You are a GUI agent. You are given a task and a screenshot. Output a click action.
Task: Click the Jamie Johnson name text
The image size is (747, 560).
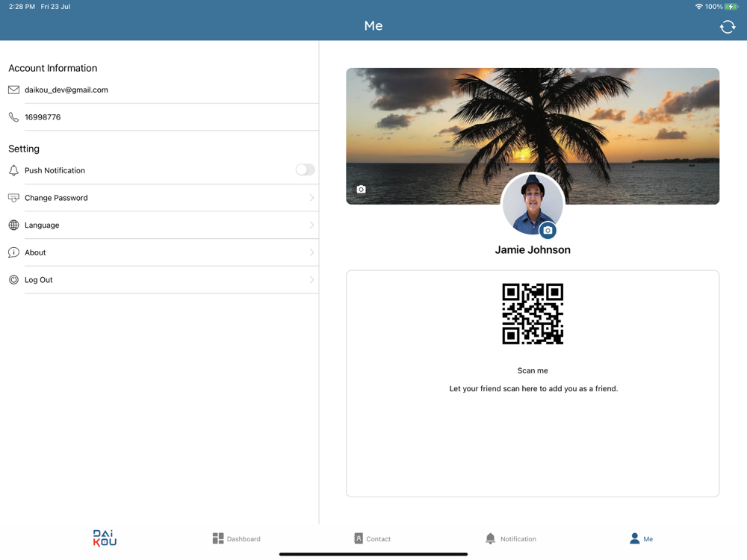click(x=533, y=250)
